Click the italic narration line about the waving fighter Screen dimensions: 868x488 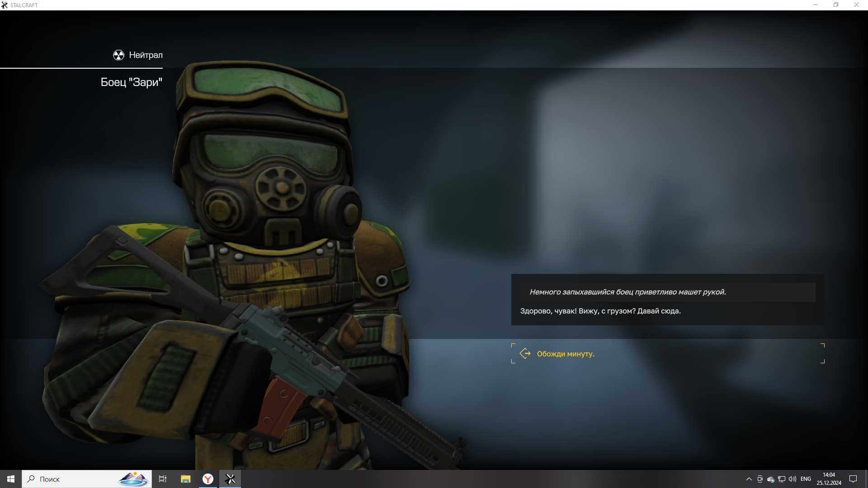click(627, 292)
